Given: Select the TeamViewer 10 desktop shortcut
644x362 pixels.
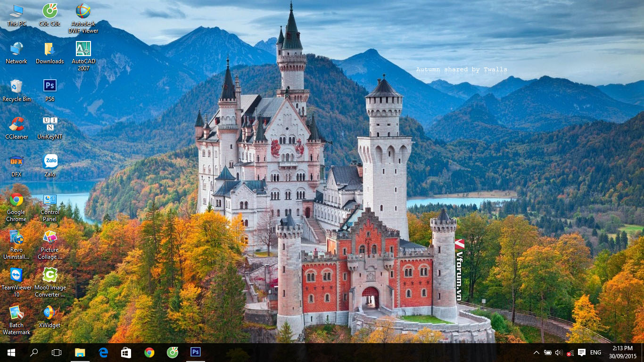Looking at the screenshot, I should click(x=17, y=282).
